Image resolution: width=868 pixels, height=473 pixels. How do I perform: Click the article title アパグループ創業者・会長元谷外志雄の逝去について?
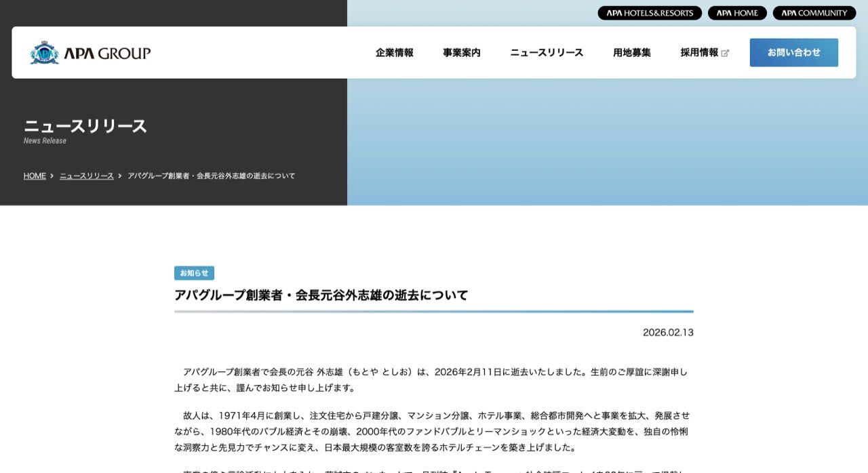click(x=321, y=295)
